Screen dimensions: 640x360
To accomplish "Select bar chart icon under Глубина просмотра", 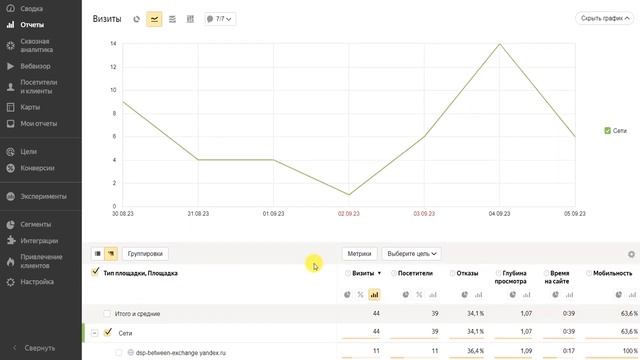I will (527, 295).
